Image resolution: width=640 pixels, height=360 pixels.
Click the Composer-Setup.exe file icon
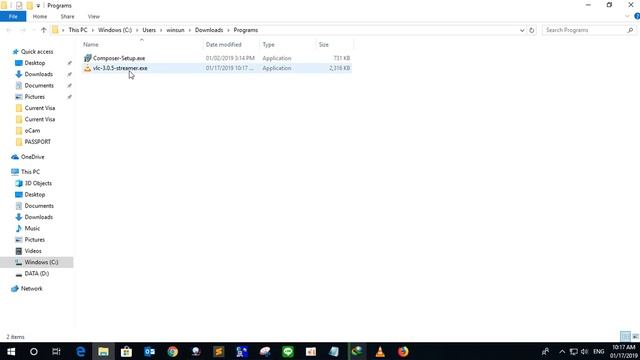click(87, 58)
